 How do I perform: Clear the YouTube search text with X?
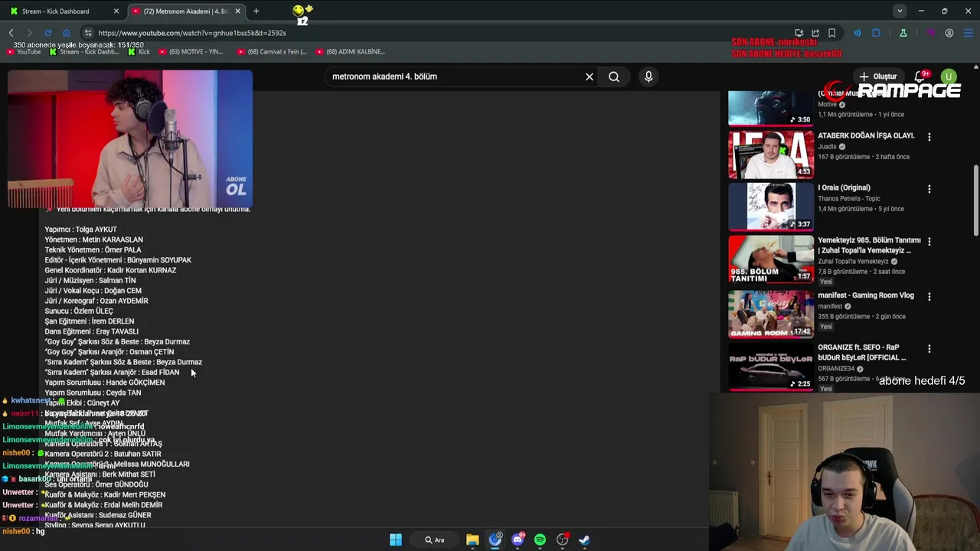coord(590,77)
